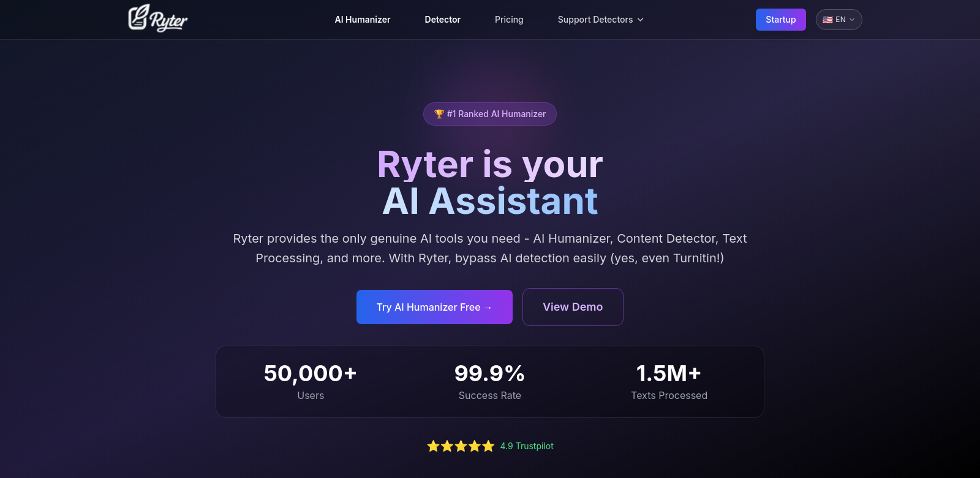The width and height of the screenshot is (980, 478).
Task: Click the 'AI Assistant' headline text
Action: 490,201
